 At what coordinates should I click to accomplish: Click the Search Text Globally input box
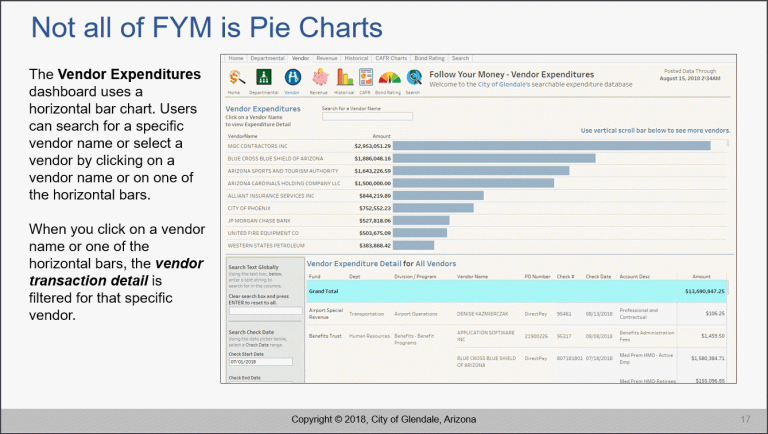click(264, 312)
